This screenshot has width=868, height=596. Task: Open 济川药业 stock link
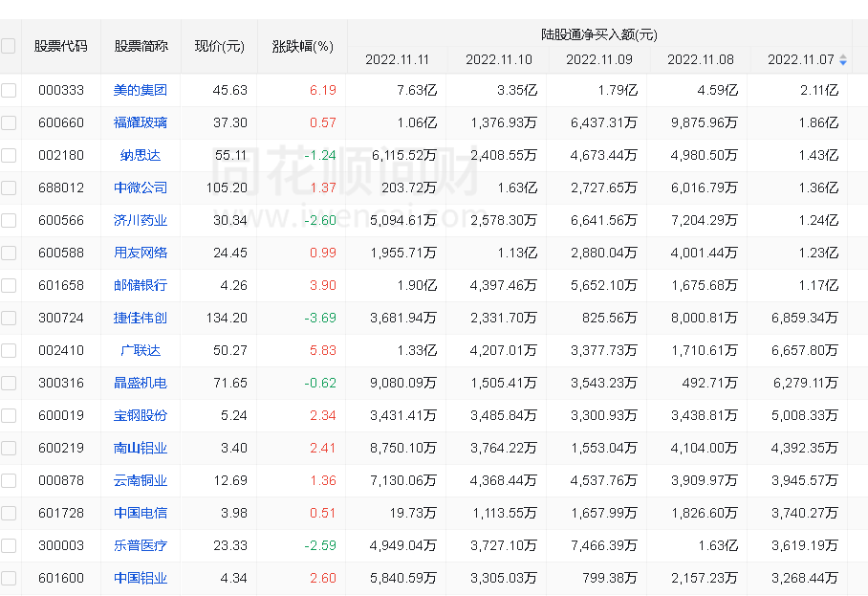click(141, 220)
